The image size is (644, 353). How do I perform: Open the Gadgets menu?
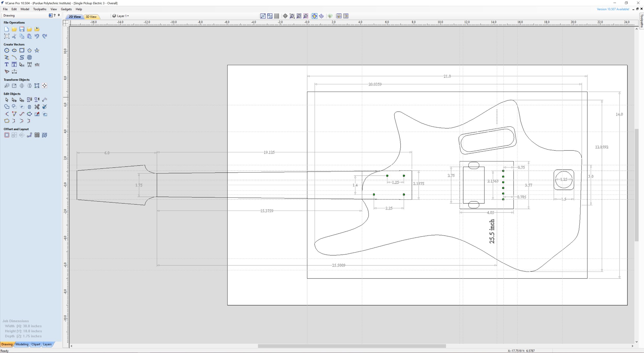(x=66, y=9)
